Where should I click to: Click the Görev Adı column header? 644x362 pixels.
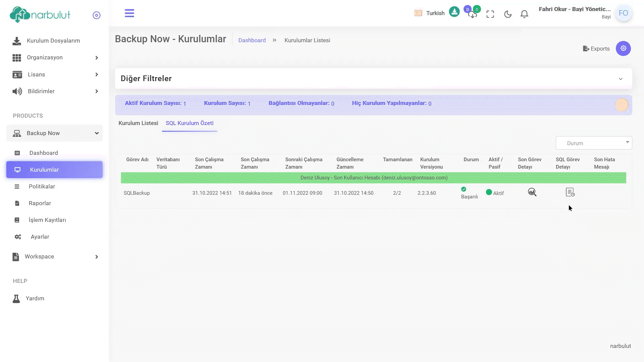click(137, 160)
